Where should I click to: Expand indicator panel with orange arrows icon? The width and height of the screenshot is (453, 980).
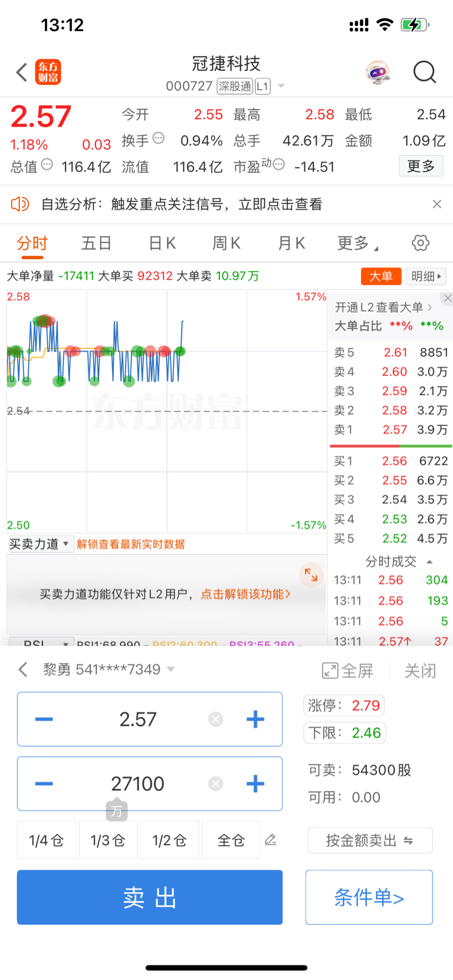311,575
